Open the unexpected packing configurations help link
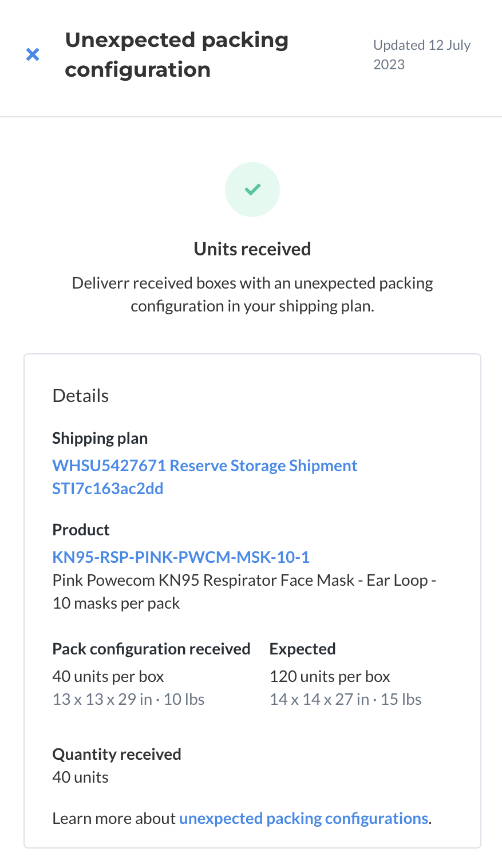The height and width of the screenshot is (868, 502). pyautogui.click(x=304, y=818)
